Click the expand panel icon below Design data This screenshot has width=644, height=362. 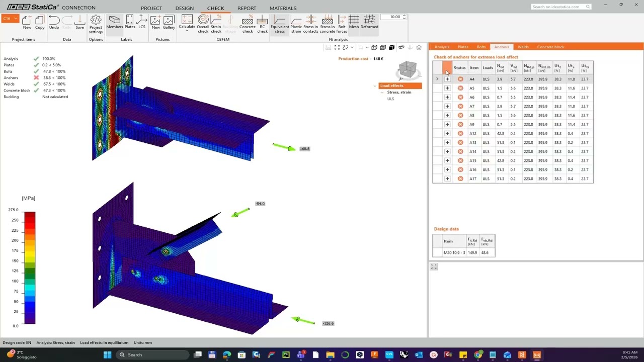point(434,266)
